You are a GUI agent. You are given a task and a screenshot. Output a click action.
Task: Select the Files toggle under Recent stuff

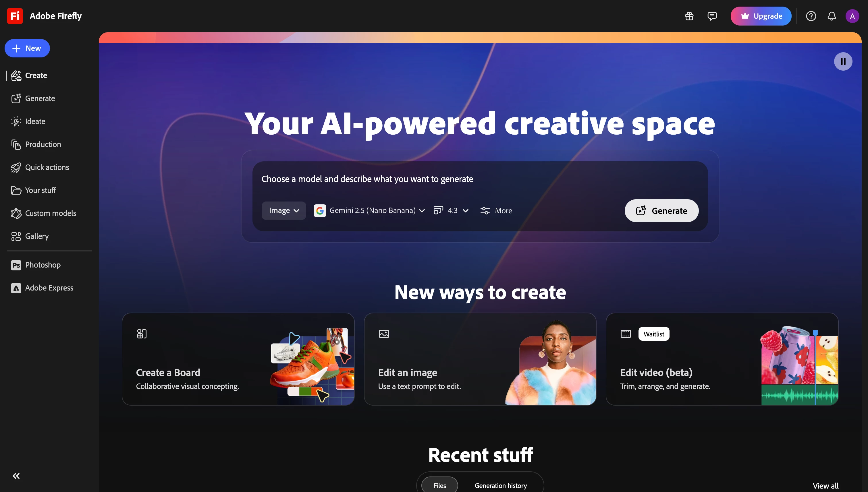tap(439, 485)
